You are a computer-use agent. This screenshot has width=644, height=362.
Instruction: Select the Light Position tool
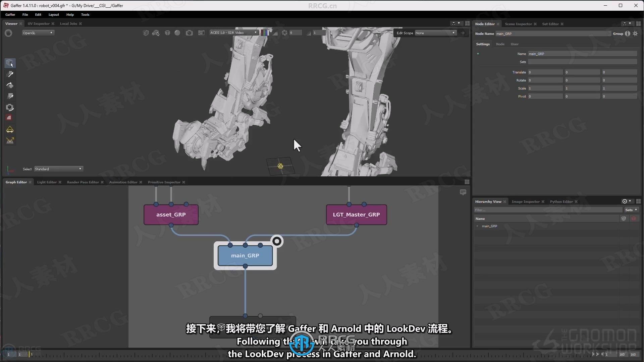pyautogui.click(x=10, y=140)
